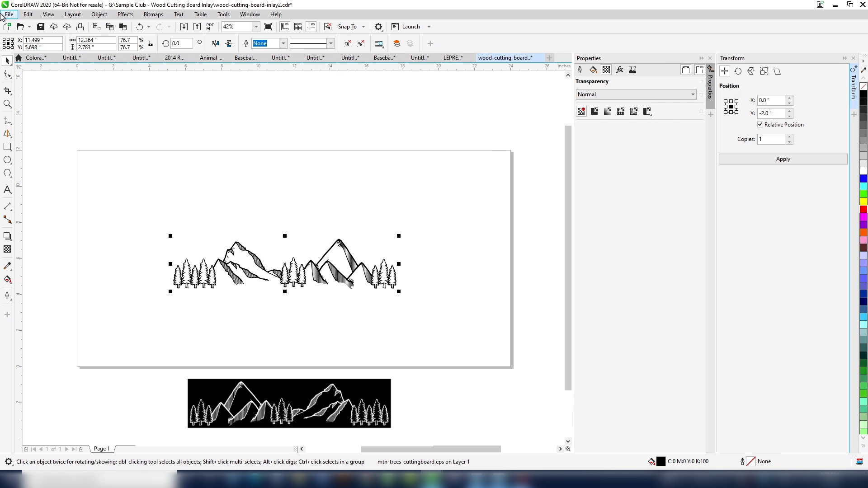Click the Save icon in toolbar
The width and height of the screenshot is (868, 488).
pos(41,27)
